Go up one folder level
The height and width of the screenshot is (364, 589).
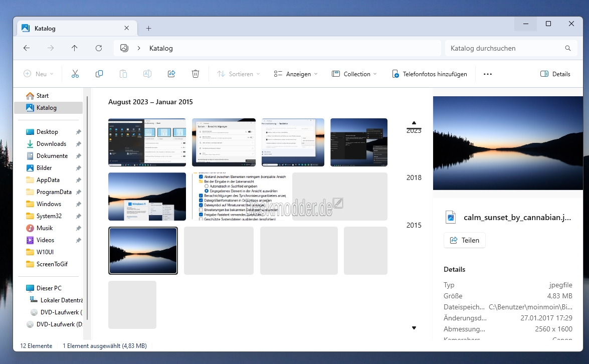(x=75, y=48)
